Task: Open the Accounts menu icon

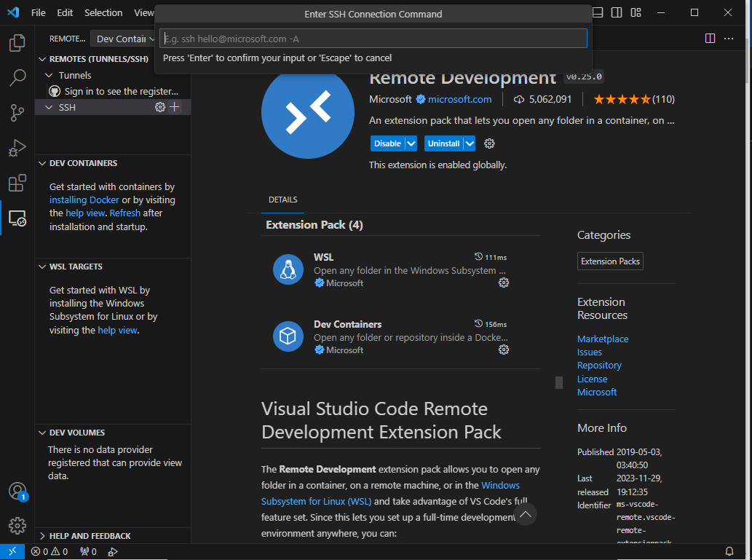Action: point(17,491)
